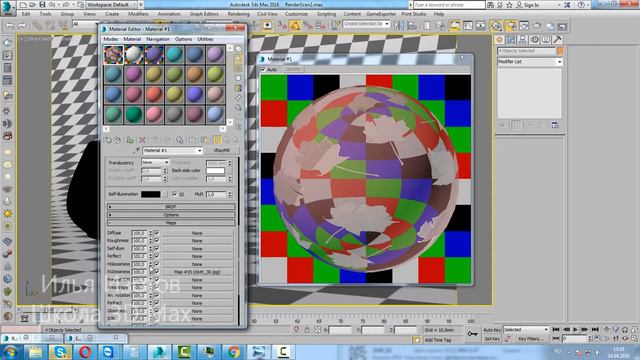640x360 pixels.
Task: Click the Back-side color white swatch
Action: tap(215, 170)
